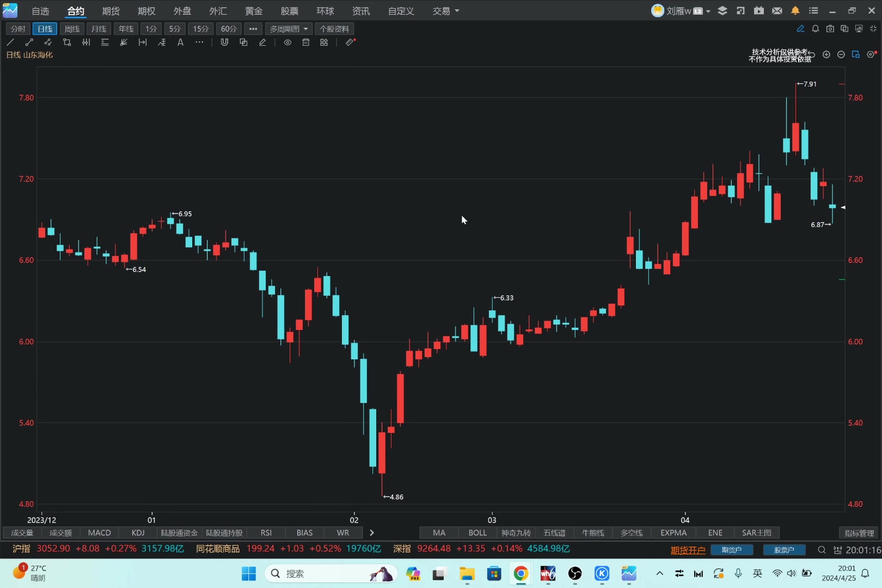This screenshot has width=882, height=588.
Task: Switch to 周线 weekly period
Action: [x=72, y=29]
